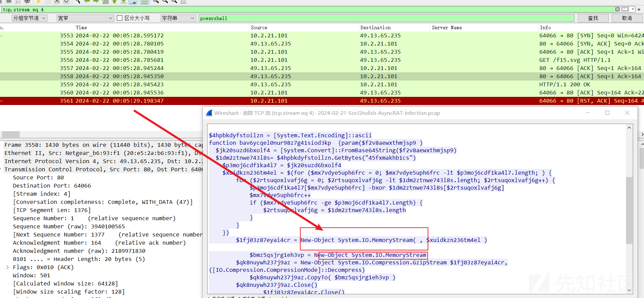Click the FromBase64String line in stream
This screenshot has height=298, width=644.
tap(336, 150)
